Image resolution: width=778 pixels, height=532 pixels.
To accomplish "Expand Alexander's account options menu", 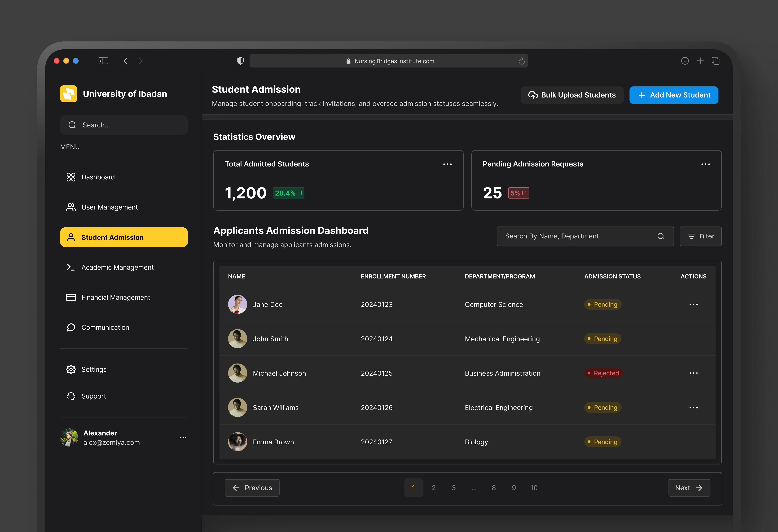I will tap(183, 437).
